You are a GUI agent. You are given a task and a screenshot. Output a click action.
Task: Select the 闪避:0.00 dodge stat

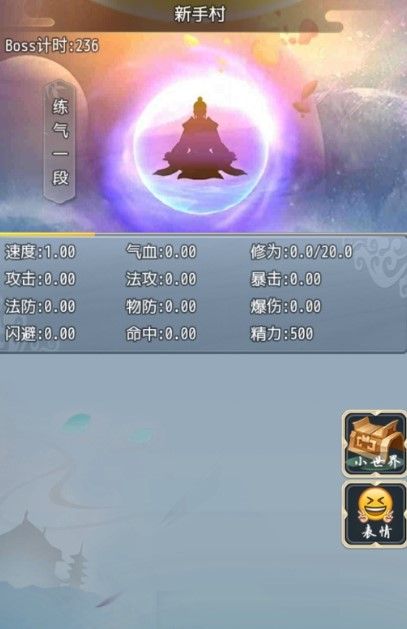click(40, 334)
